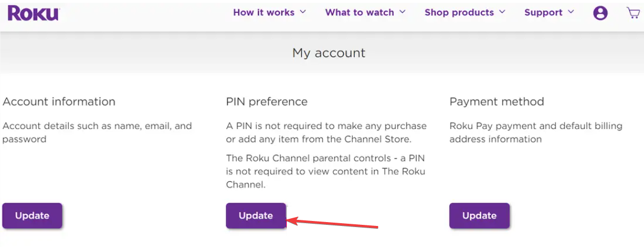
Task: Click the My account page heading
Action: click(x=328, y=53)
